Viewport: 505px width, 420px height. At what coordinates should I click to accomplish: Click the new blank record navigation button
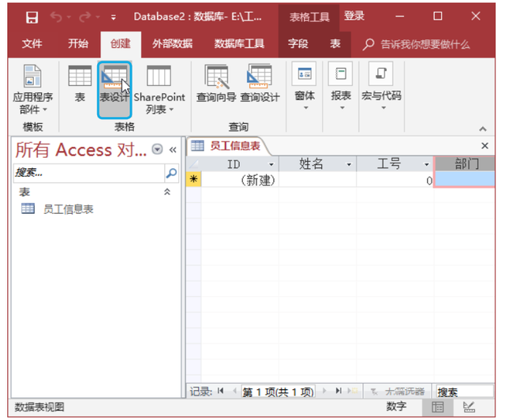point(353,391)
